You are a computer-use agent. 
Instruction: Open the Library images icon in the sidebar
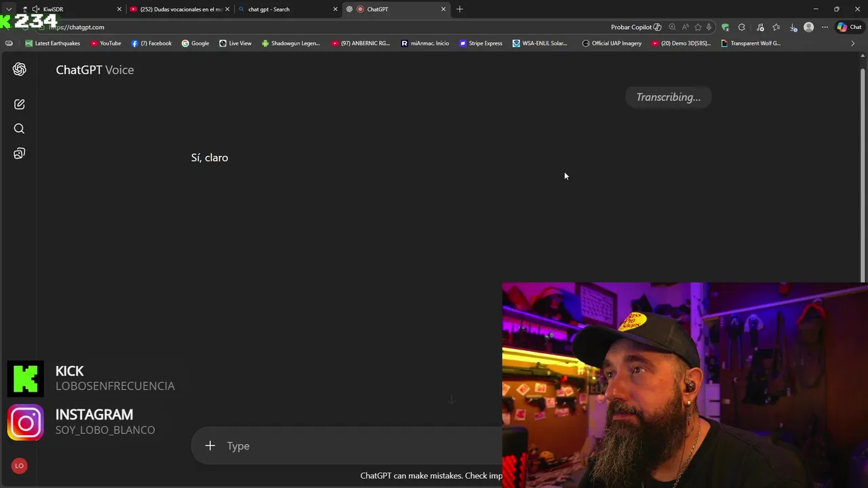point(19,154)
